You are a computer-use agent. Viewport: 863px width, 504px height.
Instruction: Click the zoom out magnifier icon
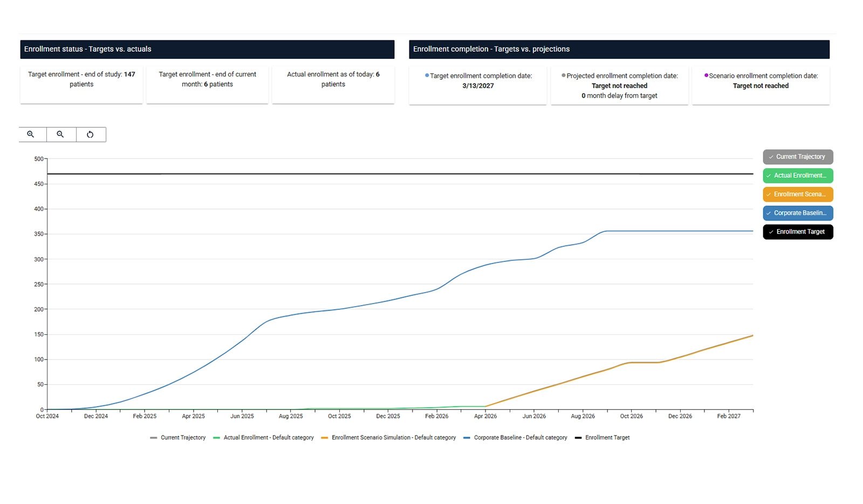(x=60, y=134)
